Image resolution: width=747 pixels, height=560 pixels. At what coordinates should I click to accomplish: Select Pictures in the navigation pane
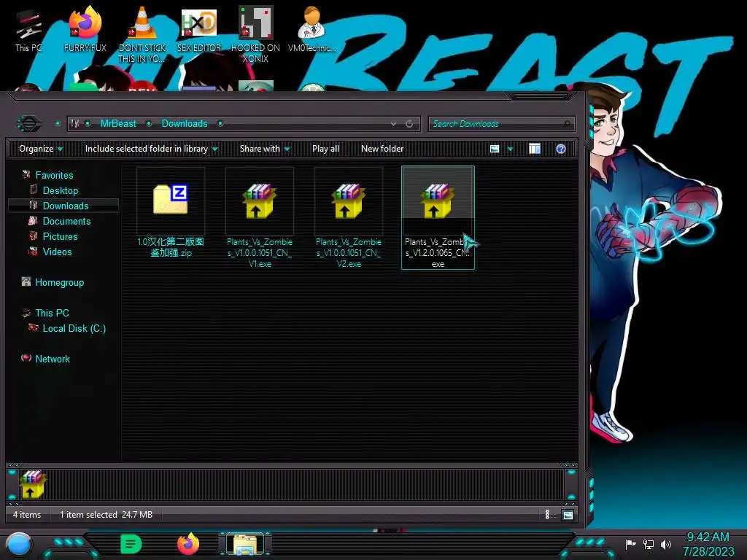tap(60, 236)
